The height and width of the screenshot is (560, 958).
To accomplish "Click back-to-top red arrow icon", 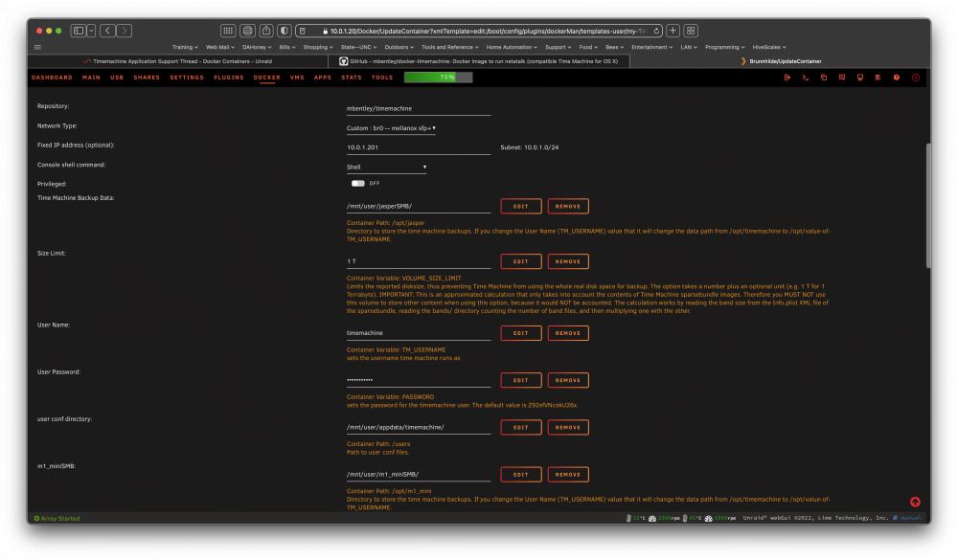I will click(x=915, y=502).
